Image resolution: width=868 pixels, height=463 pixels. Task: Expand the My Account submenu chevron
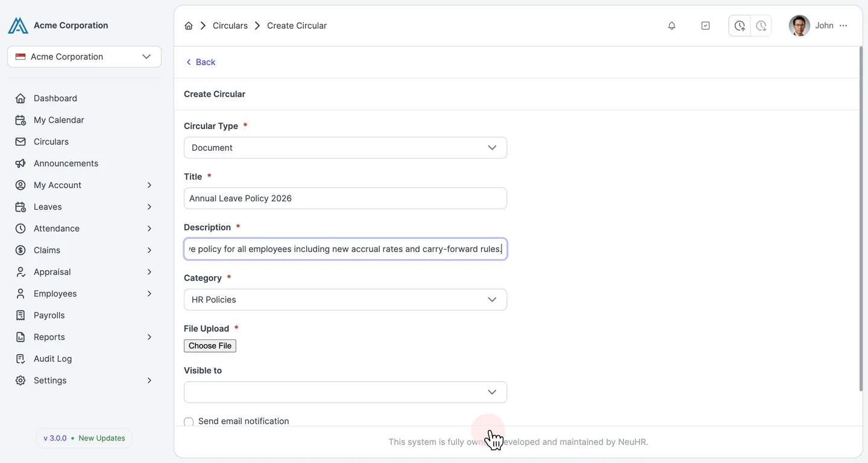click(149, 185)
